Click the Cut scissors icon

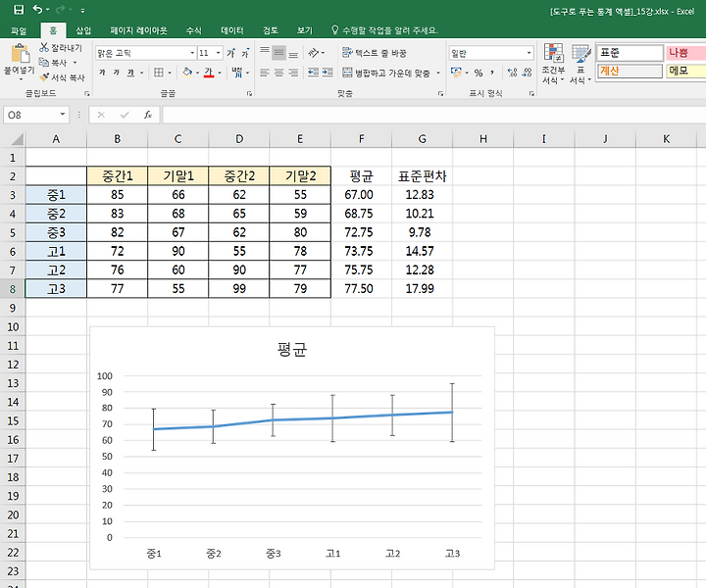point(44,47)
